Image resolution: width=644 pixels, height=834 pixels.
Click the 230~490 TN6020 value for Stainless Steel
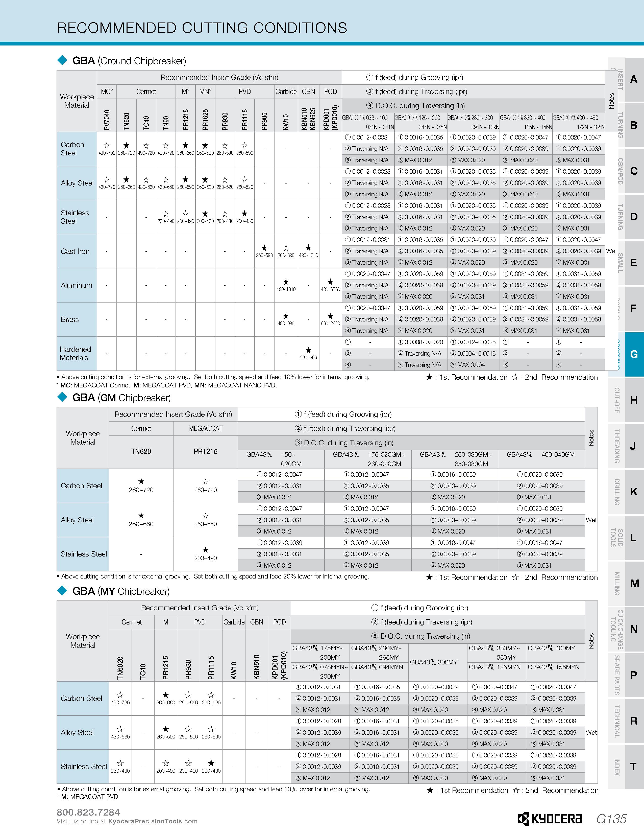(x=120, y=771)
